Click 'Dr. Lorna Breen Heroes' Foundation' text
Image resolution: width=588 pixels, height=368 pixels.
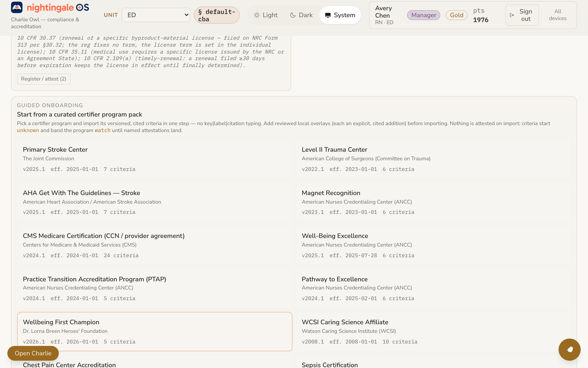coord(65,331)
